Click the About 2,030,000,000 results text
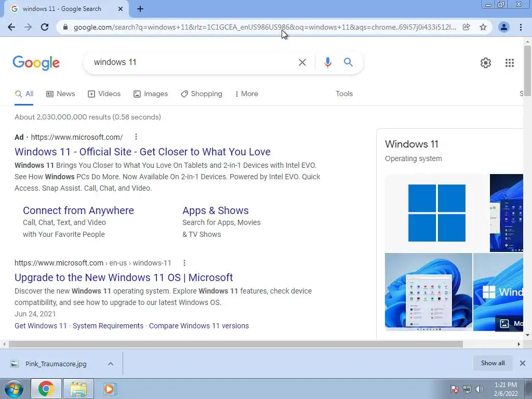The width and height of the screenshot is (532, 399). click(x=87, y=117)
